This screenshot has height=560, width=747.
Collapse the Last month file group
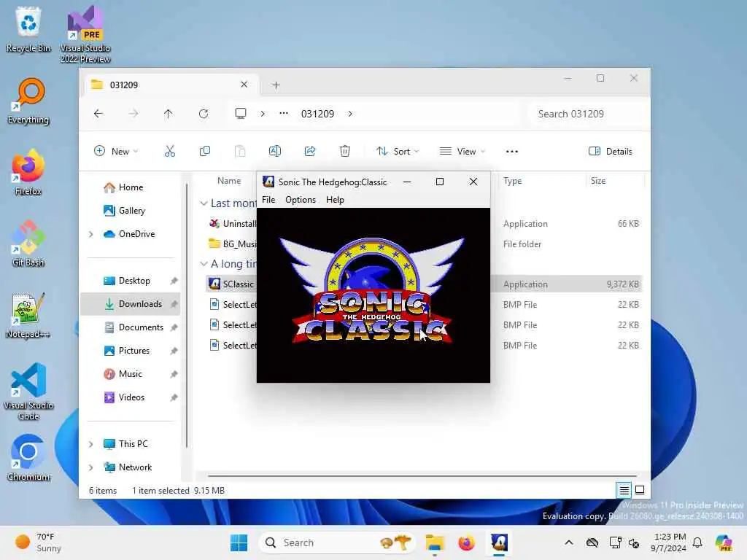tap(204, 203)
